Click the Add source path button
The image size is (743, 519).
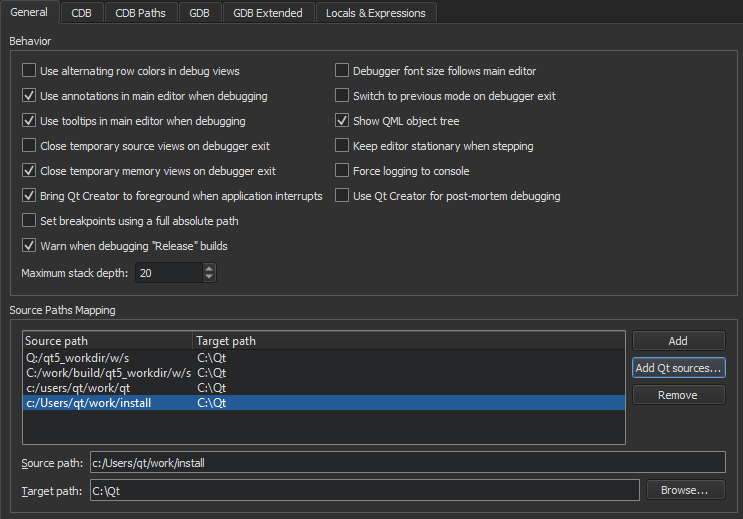(678, 341)
